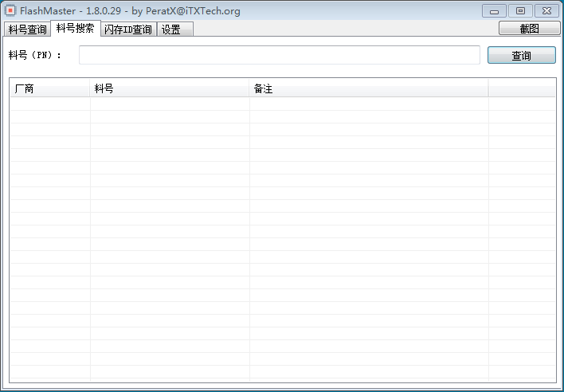
Task: Close the FlashMaster window
Action: pyautogui.click(x=546, y=11)
